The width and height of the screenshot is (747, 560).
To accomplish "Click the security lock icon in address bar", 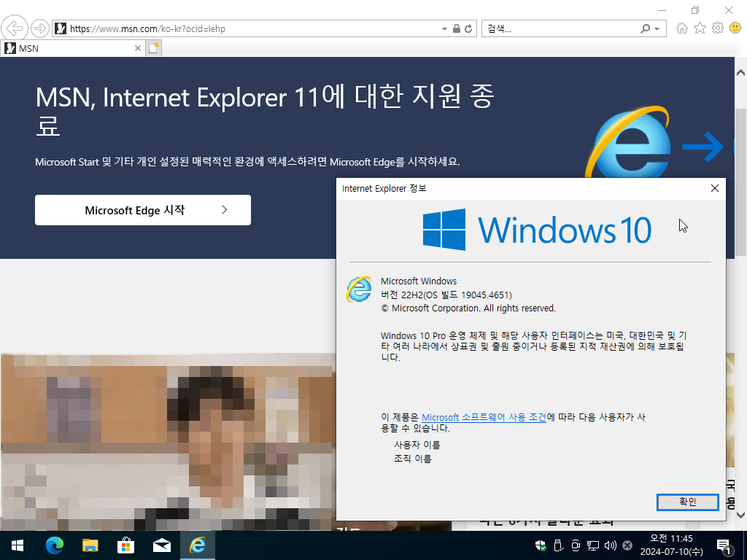I will click(x=457, y=28).
